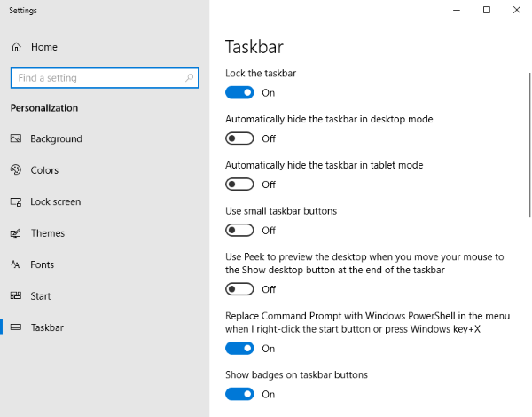Click the Fonts letter icon
The width and height of the screenshot is (532, 417).
pos(15,264)
